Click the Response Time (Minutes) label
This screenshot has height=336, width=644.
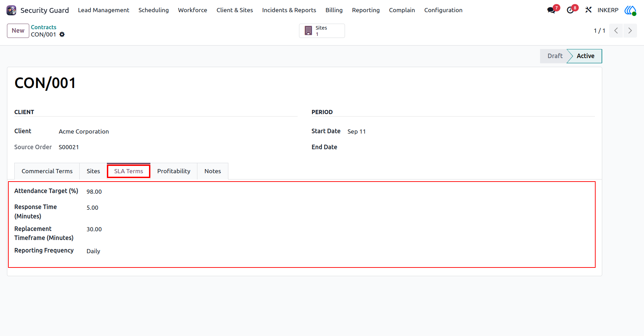point(36,211)
